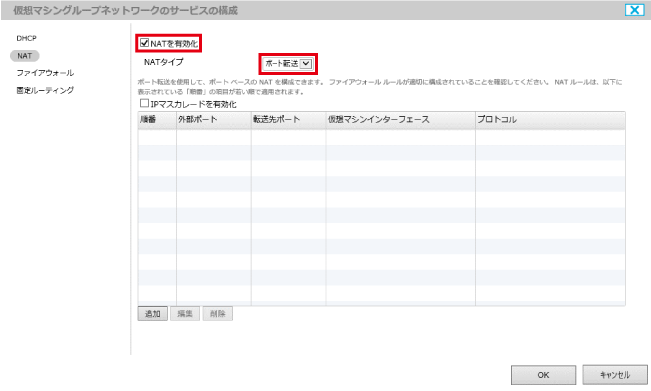Click the キャンセル button

615,375
